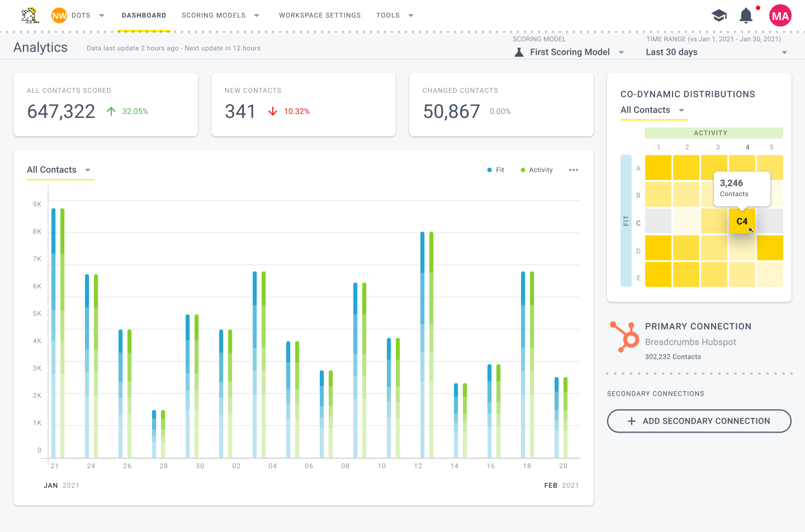
Task: Click the 3,246 Contacts tooltip
Action: (x=742, y=188)
